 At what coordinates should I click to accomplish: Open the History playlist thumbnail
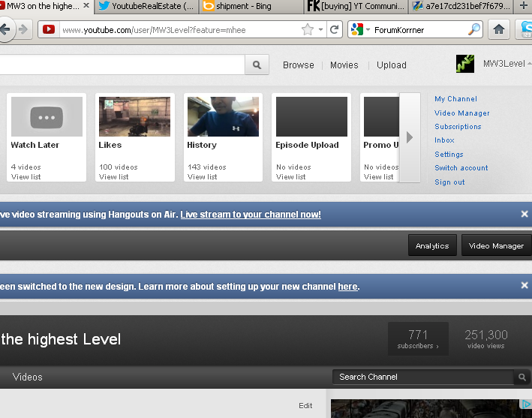(223, 116)
